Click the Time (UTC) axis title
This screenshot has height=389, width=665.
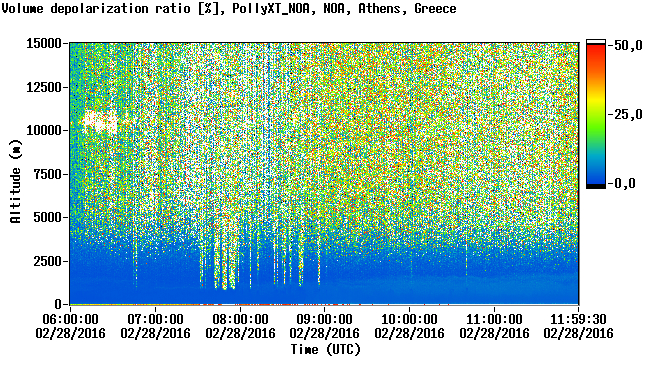pyautogui.click(x=325, y=350)
